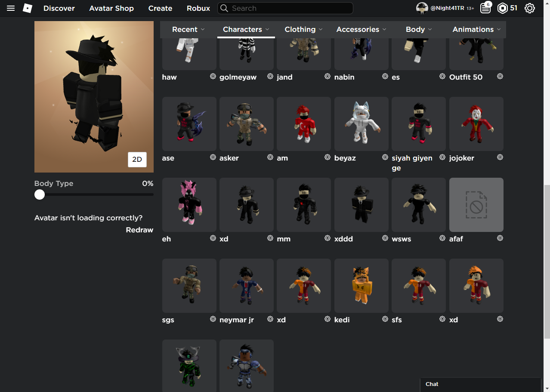Go to Discover in top navigation
The width and height of the screenshot is (550, 392).
tap(59, 8)
